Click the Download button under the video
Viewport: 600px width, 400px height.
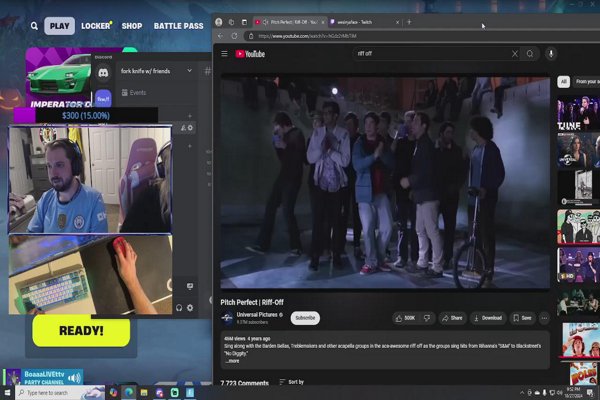coord(488,318)
